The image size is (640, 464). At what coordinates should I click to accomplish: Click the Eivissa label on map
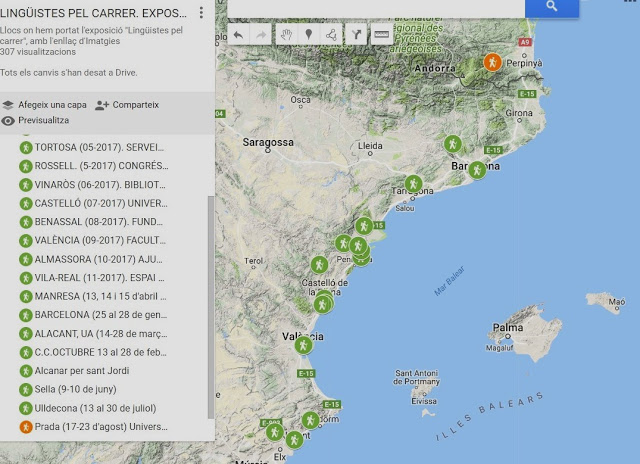(x=424, y=401)
